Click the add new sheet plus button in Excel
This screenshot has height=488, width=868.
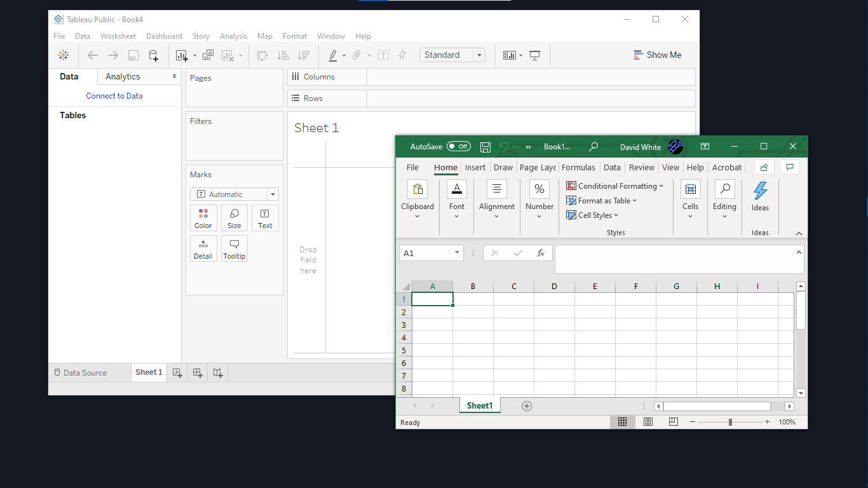point(526,406)
